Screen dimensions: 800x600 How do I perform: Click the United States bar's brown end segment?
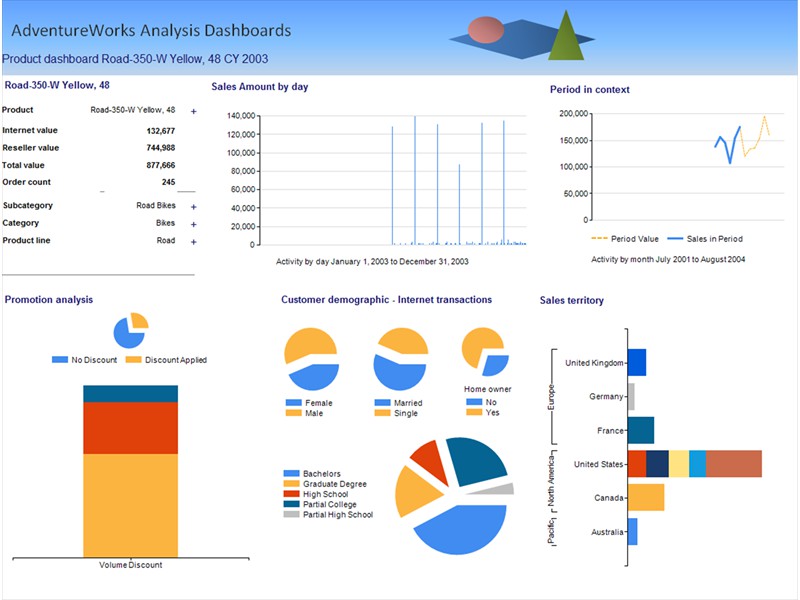coord(734,464)
